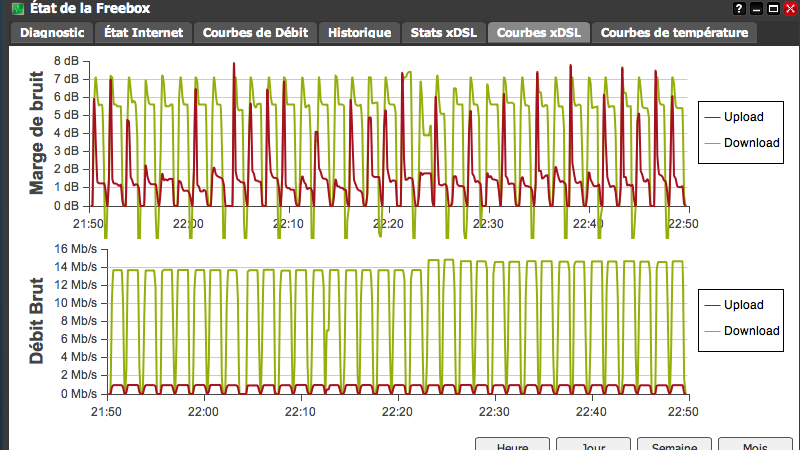Click the Jour time range button
800x450 pixels.
click(x=593, y=445)
